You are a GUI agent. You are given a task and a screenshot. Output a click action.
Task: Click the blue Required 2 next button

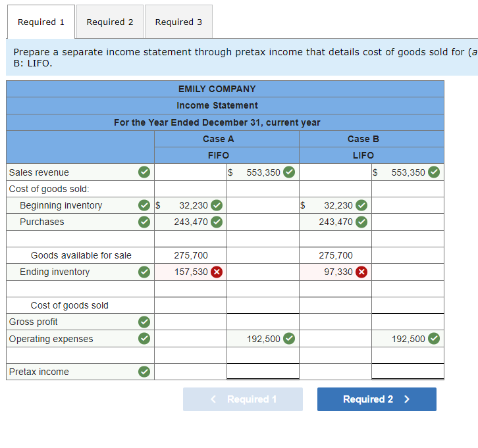coord(377,399)
